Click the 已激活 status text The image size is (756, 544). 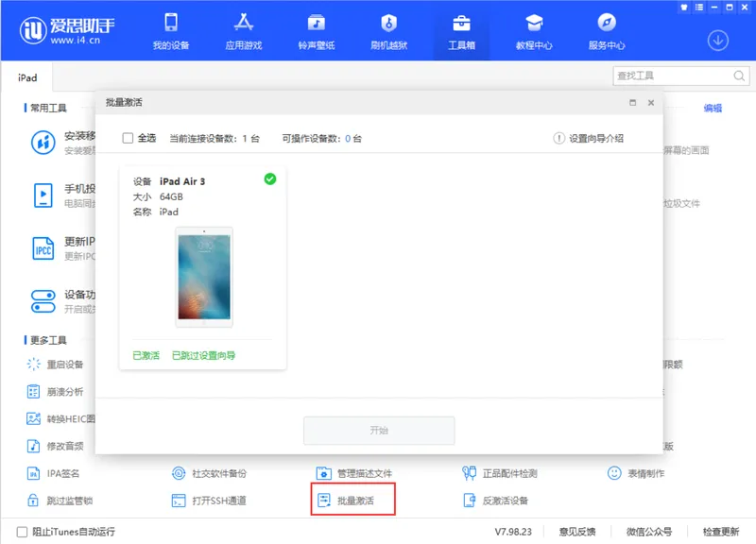point(146,356)
